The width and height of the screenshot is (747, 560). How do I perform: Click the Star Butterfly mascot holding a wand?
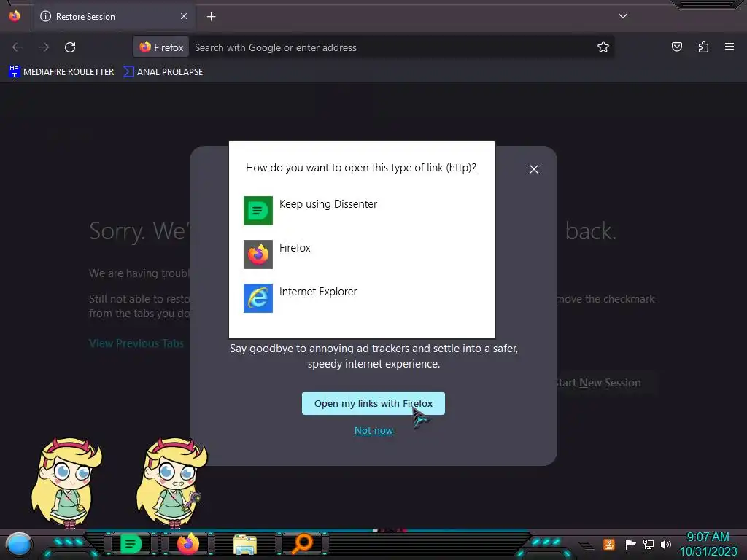coord(171,483)
